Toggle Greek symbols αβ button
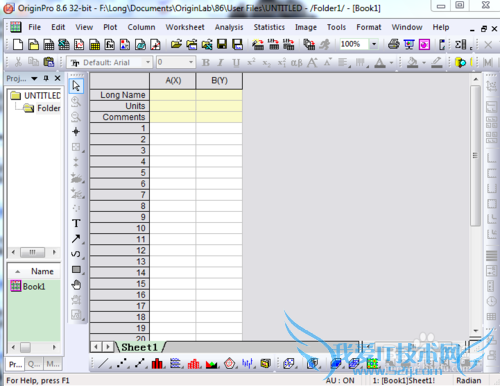 (x=296, y=63)
